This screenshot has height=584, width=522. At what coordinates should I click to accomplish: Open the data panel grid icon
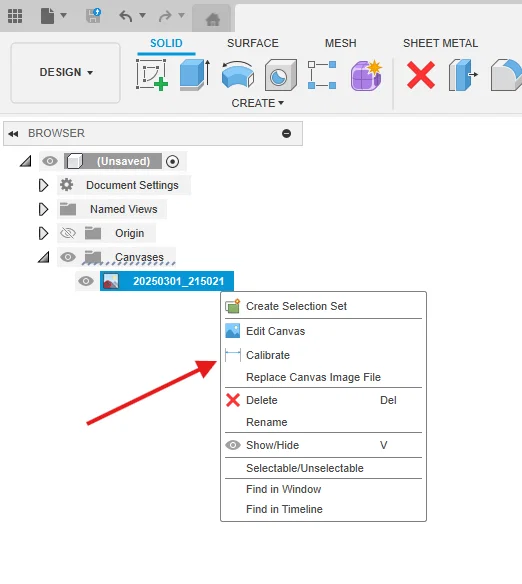coord(15,16)
